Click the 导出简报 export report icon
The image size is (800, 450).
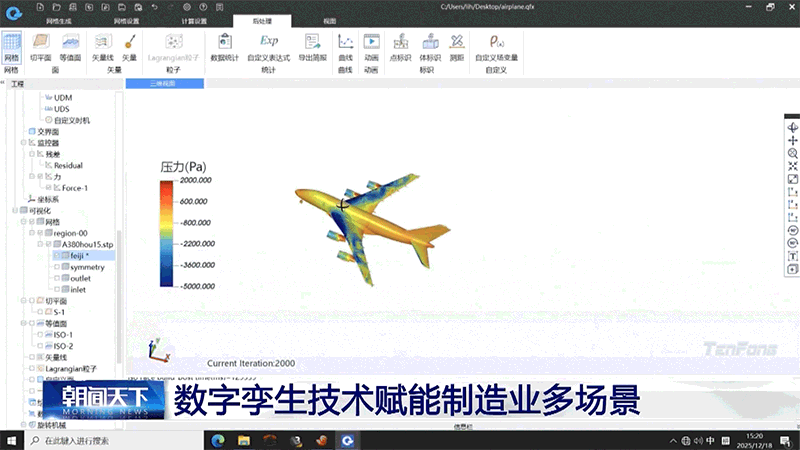click(313, 46)
